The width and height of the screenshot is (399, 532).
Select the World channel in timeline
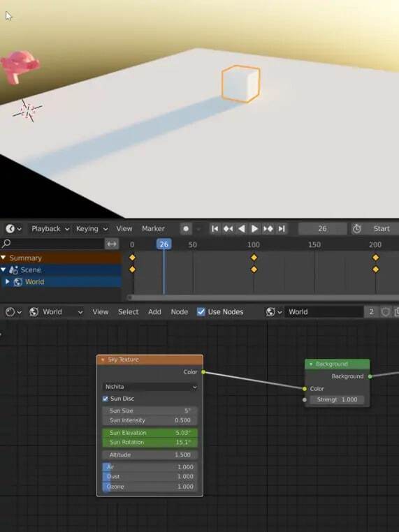tap(34, 281)
